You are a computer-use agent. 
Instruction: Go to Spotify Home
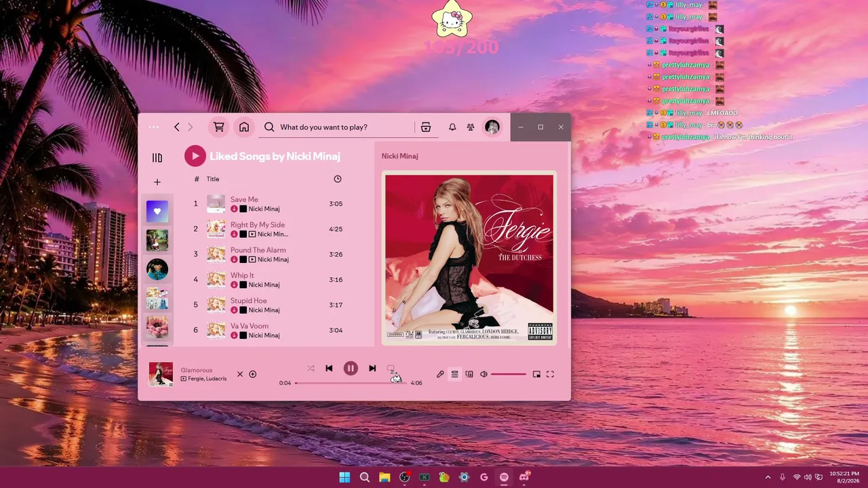tap(244, 127)
